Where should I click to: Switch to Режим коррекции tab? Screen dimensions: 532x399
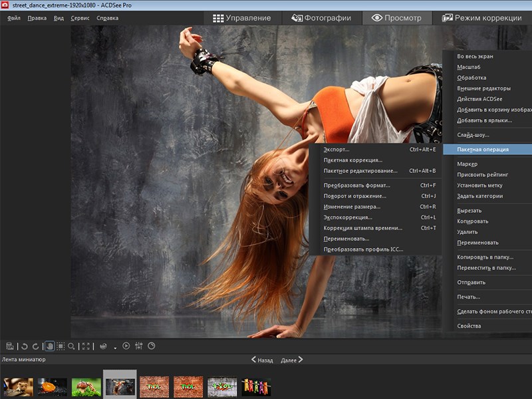click(x=482, y=18)
